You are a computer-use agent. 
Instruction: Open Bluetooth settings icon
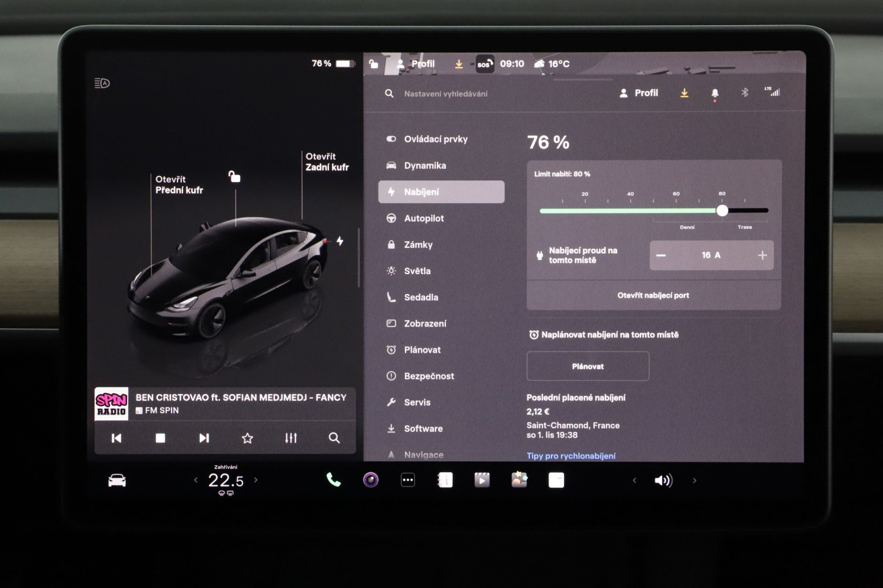coord(744,93)
